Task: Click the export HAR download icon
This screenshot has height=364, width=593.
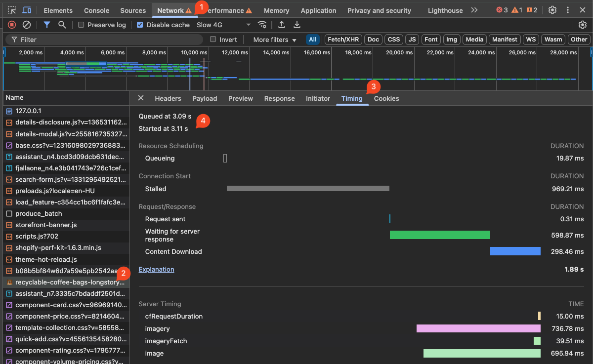Action: point(297,25)
